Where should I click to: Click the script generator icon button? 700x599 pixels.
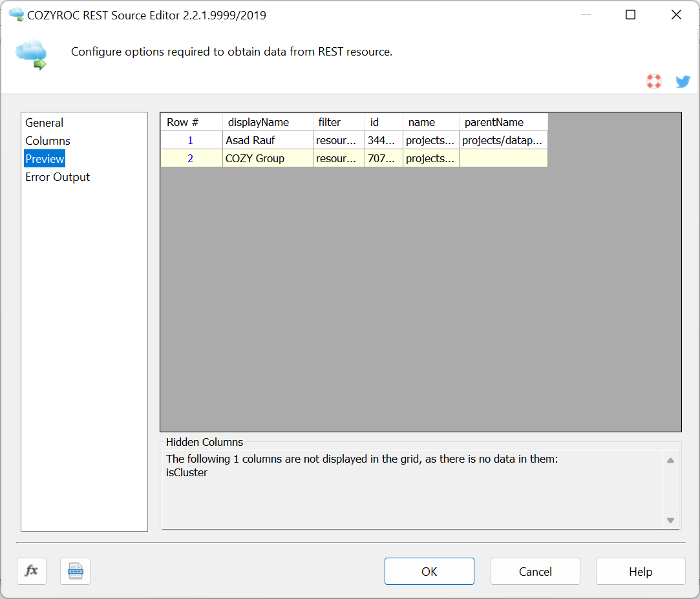[x=76, y=571]
